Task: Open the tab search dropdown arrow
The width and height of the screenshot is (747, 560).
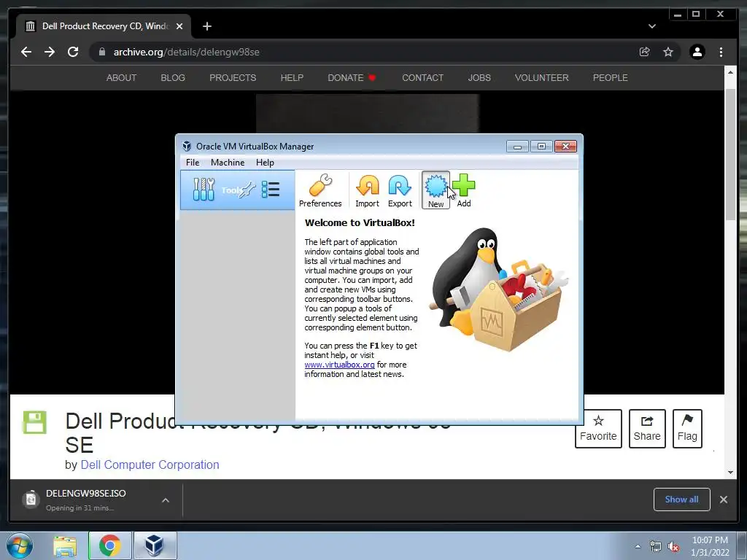Action: pyautogui.click(x=652, y=26)
